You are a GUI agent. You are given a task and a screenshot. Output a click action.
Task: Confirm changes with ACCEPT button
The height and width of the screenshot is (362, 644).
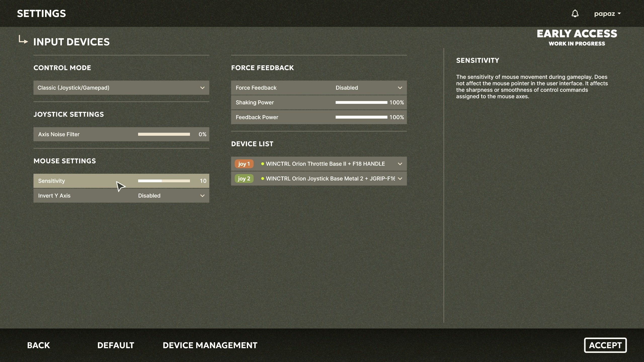pyautogui.click(x=605, y=345)
